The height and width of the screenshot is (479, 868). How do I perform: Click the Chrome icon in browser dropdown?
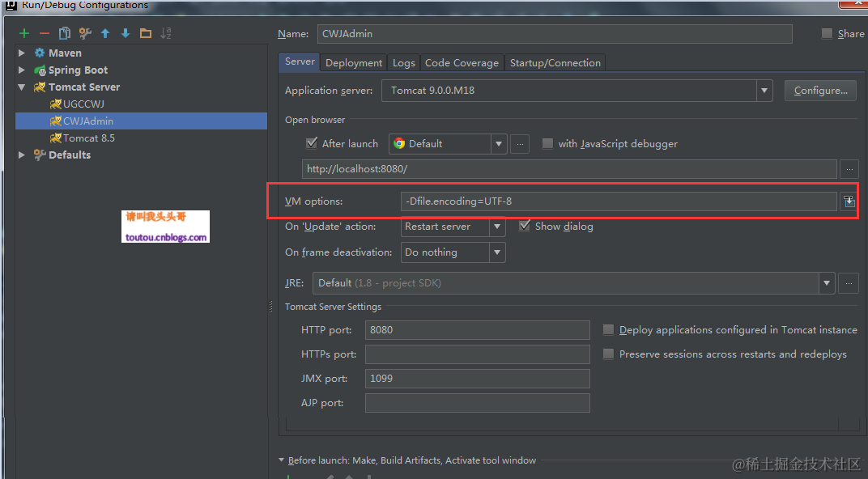click(x=399, y=144)
